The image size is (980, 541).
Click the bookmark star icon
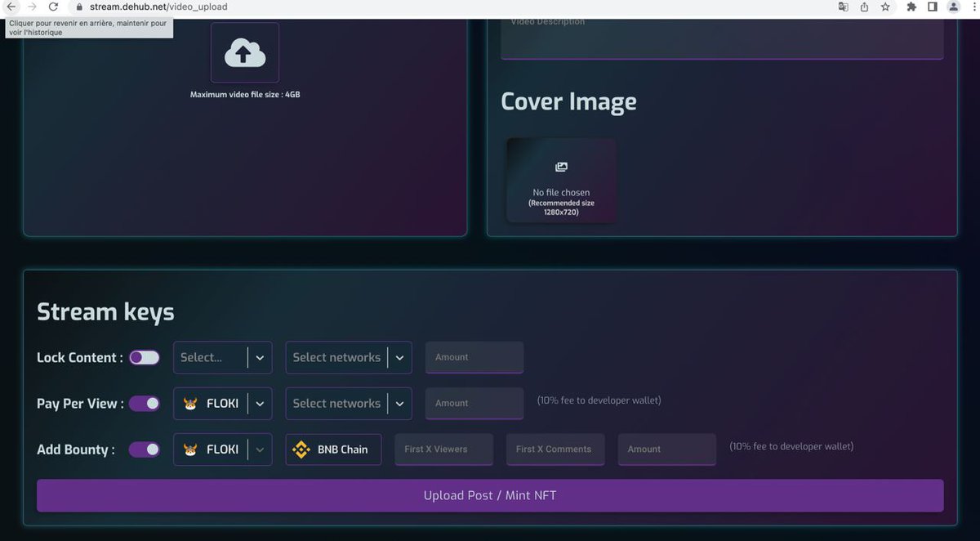(x=885, y=7)
